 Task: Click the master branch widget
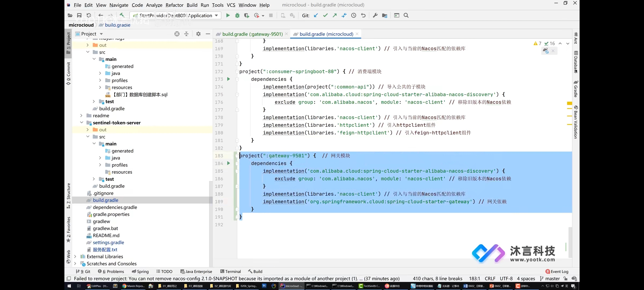550,278
